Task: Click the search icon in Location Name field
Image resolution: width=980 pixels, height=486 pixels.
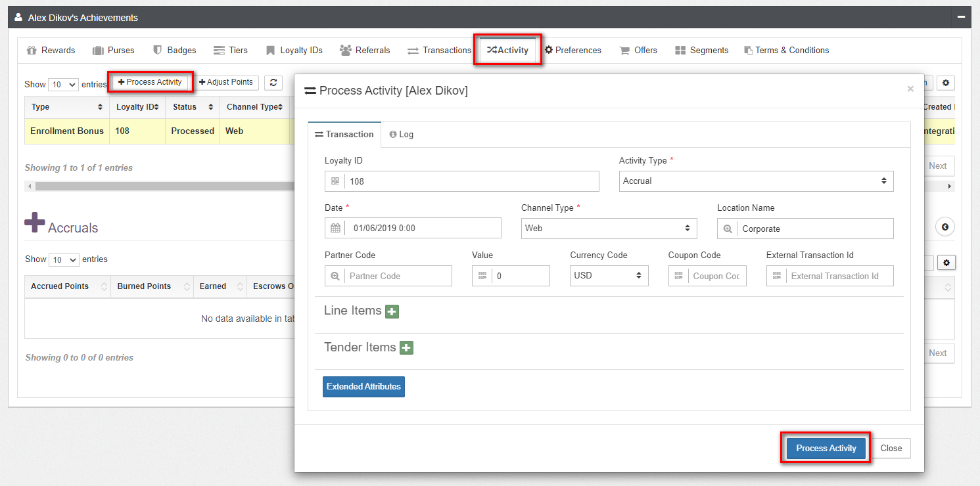Action: coord(728,229)
